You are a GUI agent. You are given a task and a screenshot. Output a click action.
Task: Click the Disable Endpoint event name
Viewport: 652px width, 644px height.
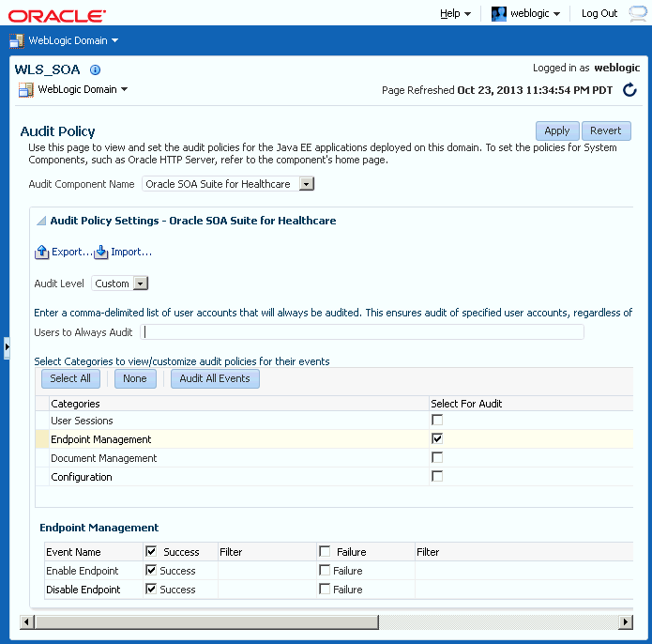tap(83, 590)
